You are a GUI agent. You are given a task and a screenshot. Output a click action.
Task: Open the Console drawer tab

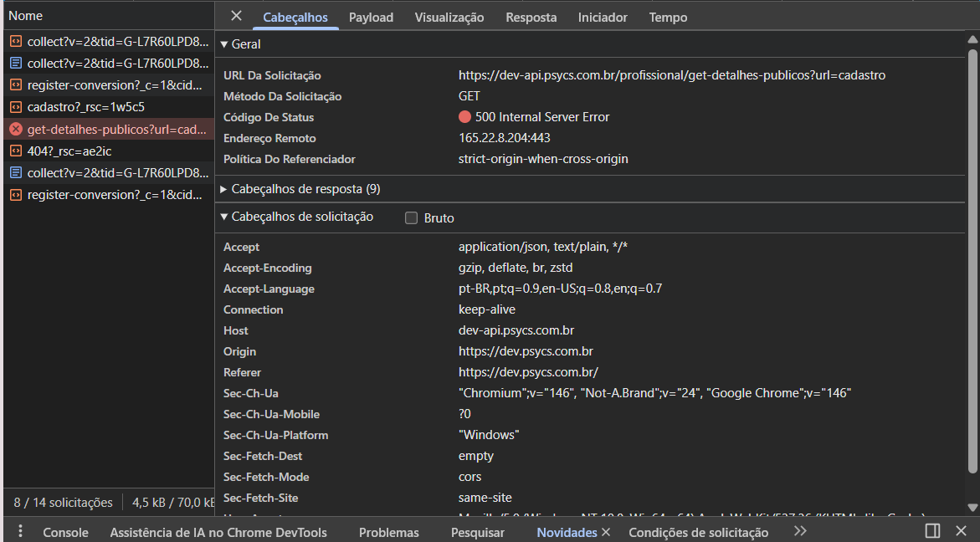[x=65, y=533]
